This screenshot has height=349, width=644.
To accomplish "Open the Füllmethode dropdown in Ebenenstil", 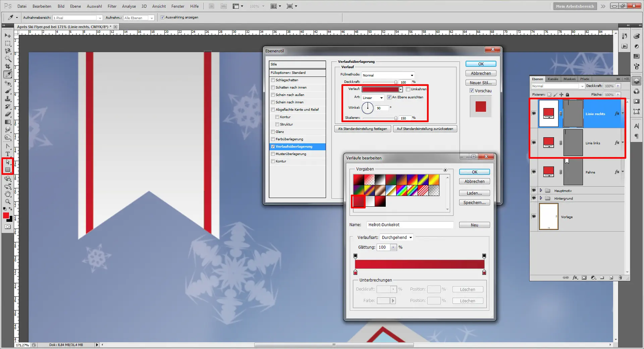I will 388,75.
